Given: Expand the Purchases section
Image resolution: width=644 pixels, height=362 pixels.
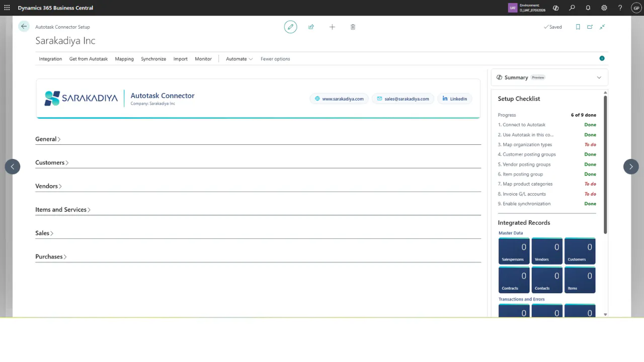Looking at the screenshot, I should (51, 257).
